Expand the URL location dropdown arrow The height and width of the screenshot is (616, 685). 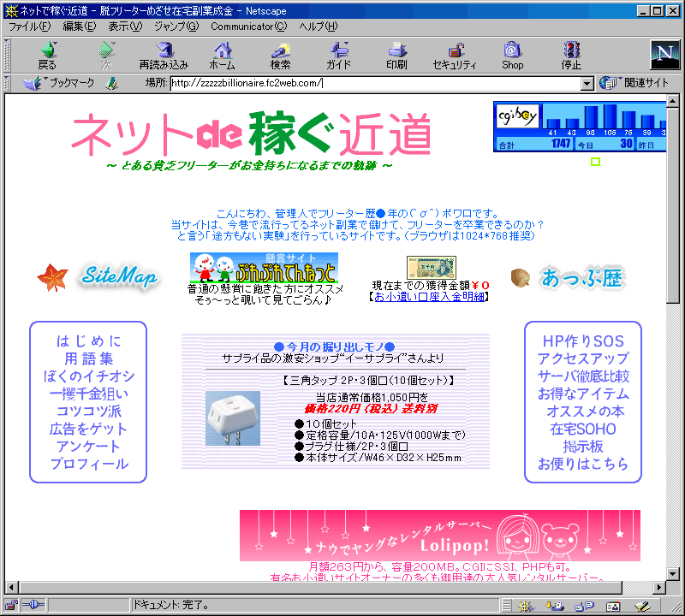click(587, 83)
